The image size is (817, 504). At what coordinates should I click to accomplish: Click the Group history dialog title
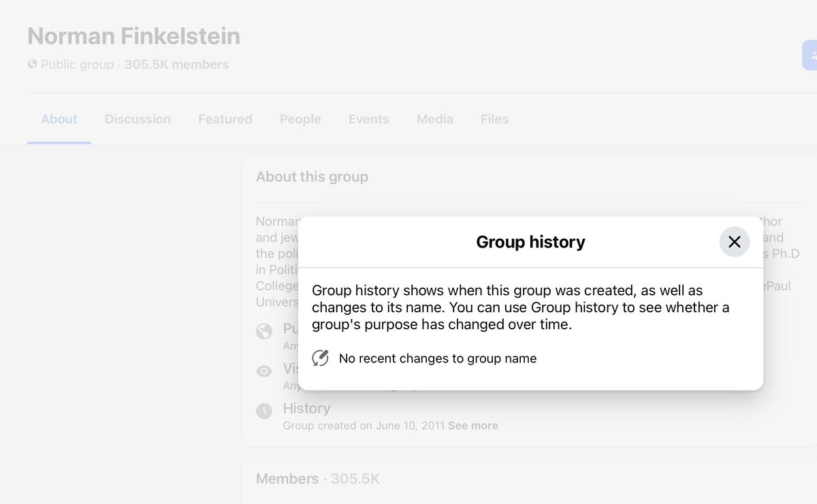(x=530, y=241)
